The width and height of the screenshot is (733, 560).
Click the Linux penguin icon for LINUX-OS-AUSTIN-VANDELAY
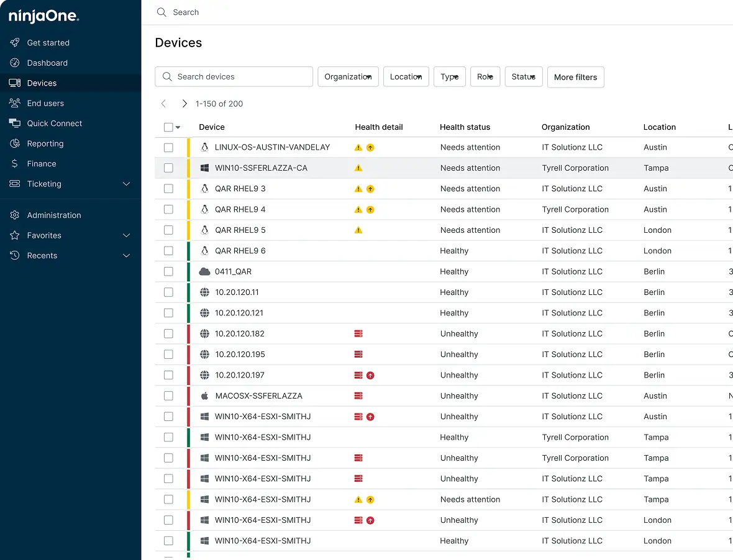pos(205,147)
